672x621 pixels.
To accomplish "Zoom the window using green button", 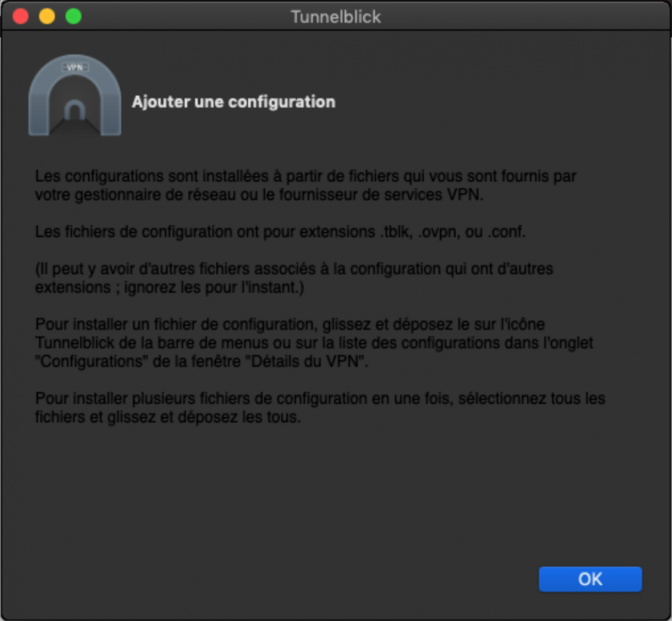I will coord(74,16).
